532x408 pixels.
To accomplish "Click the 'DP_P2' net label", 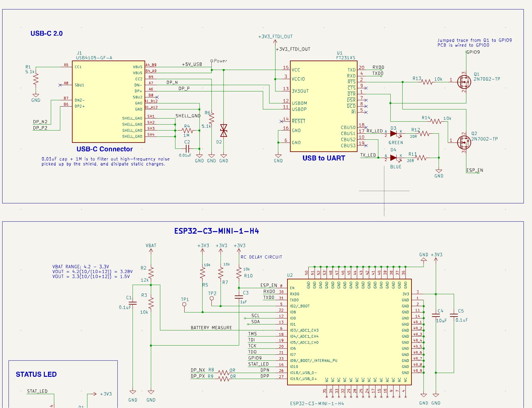I will pos(40,128).
